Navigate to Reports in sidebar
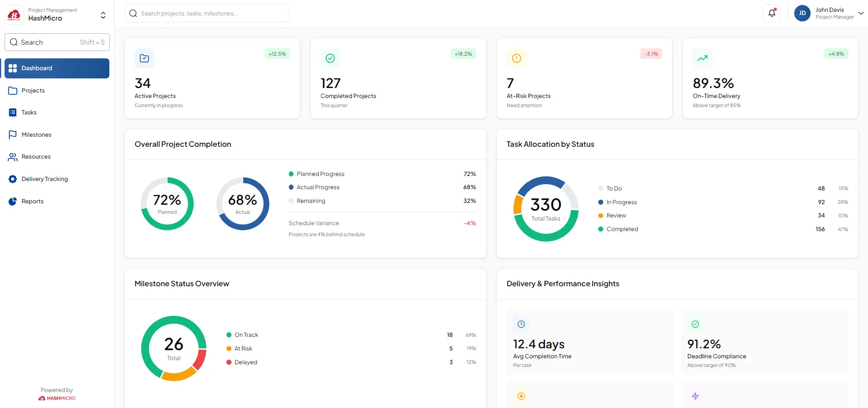This screenshot has height=408, width=868. click(32, 201)
